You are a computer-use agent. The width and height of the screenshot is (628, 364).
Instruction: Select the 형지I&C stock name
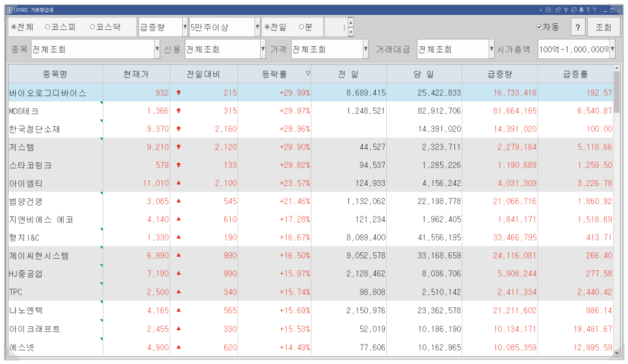(25, 237)
